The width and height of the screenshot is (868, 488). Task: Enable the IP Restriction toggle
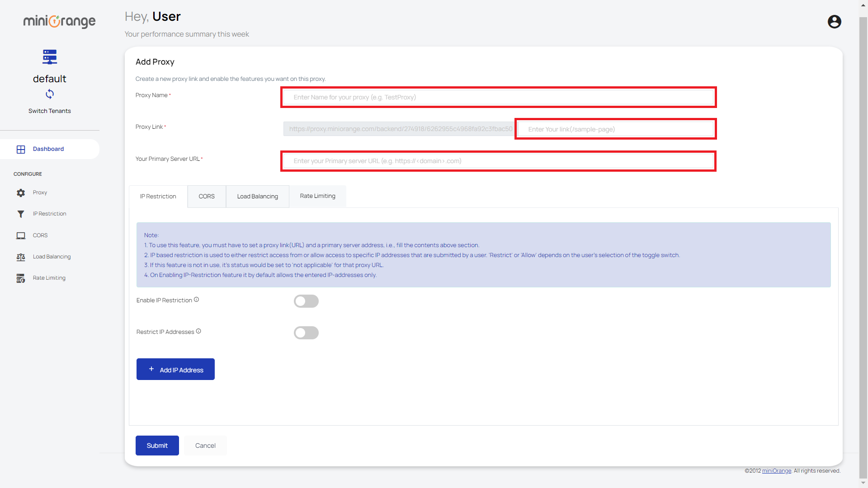pyautogui.click(x=307, y=300)
